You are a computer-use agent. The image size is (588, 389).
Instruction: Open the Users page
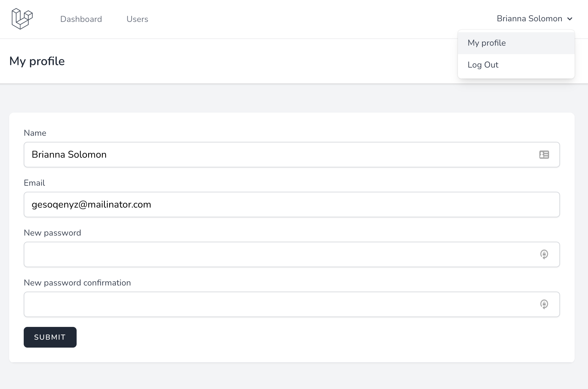click(x=137, y=19)
